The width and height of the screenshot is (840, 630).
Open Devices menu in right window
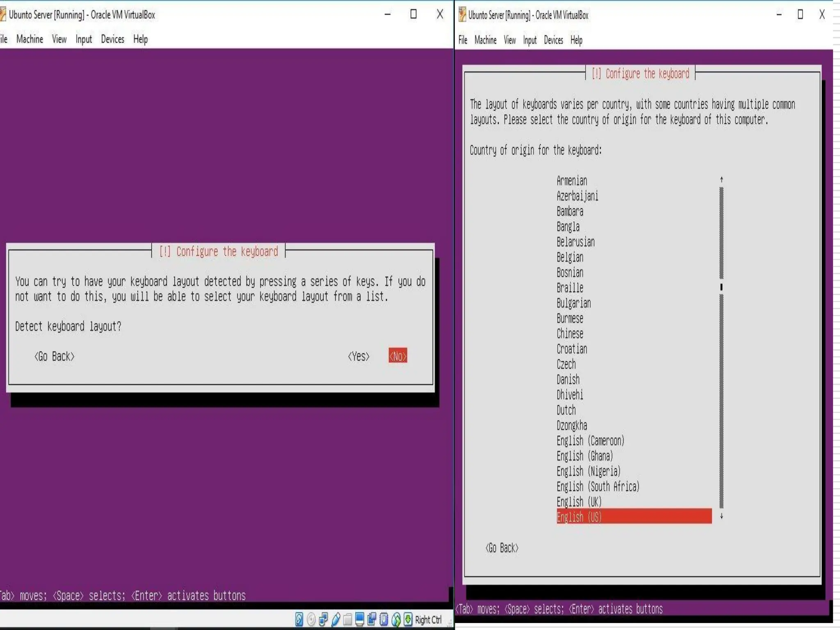[553, 40]
